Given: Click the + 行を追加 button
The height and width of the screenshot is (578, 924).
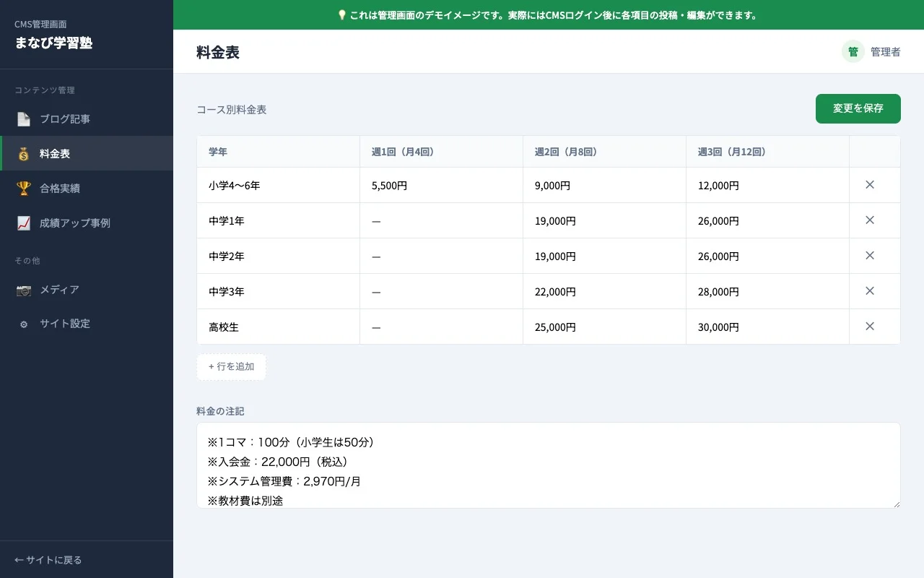Looking at the screenshot, I should (231, 366).
